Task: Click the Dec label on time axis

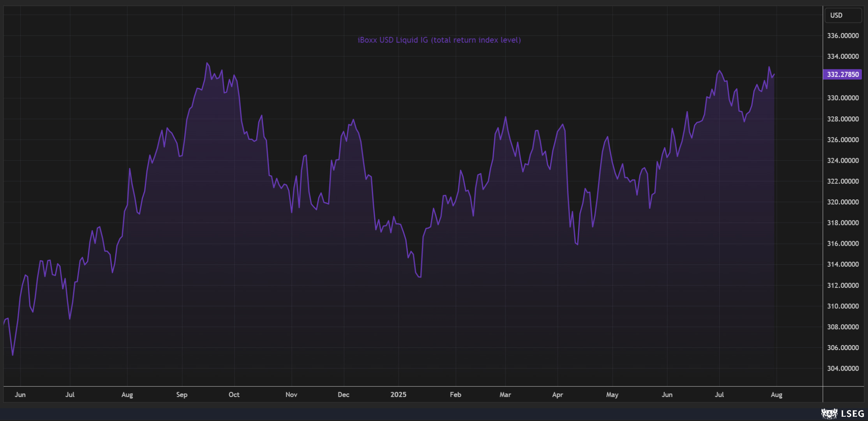Action: [343, 395]
